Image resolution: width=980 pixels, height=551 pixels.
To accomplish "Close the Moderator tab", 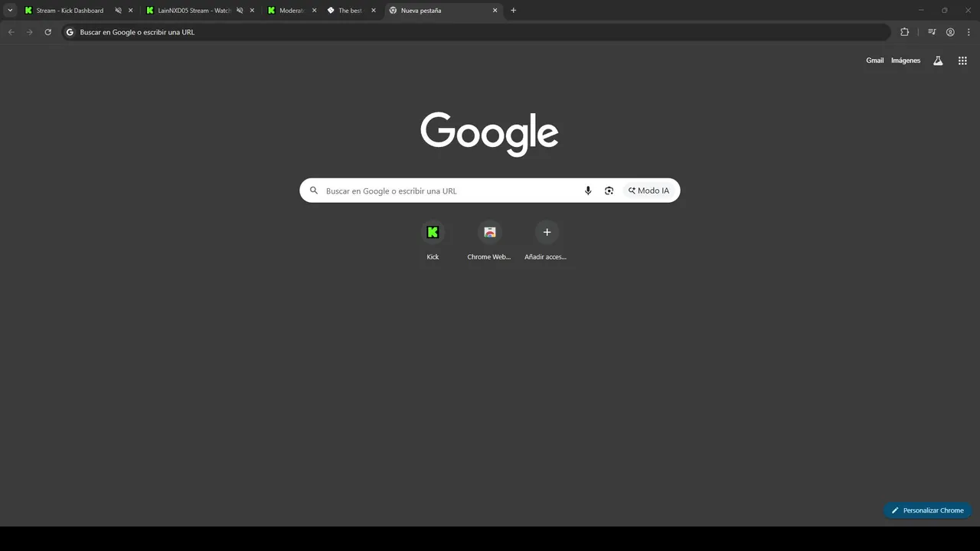I will coord(314,11).
